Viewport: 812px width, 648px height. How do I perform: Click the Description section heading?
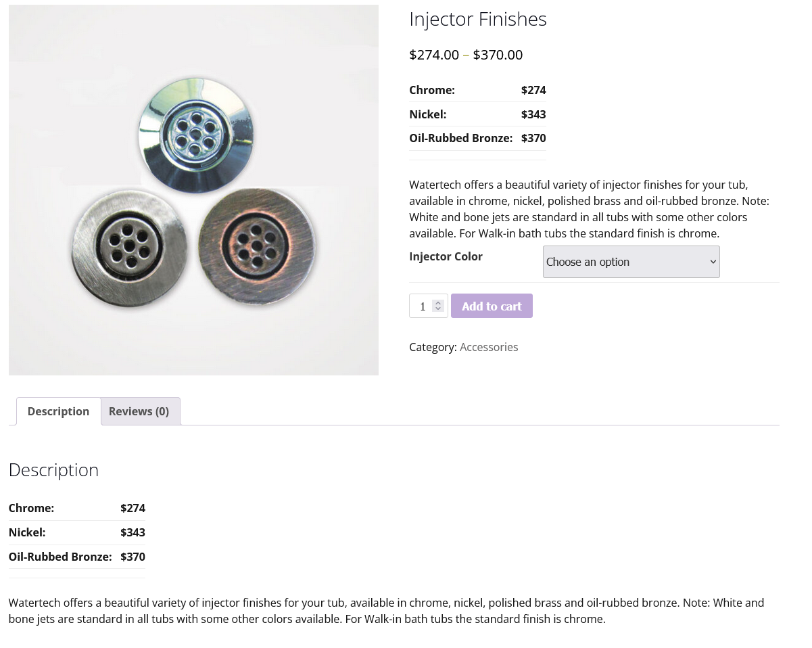pyautogui.click(x=53, y=469)
